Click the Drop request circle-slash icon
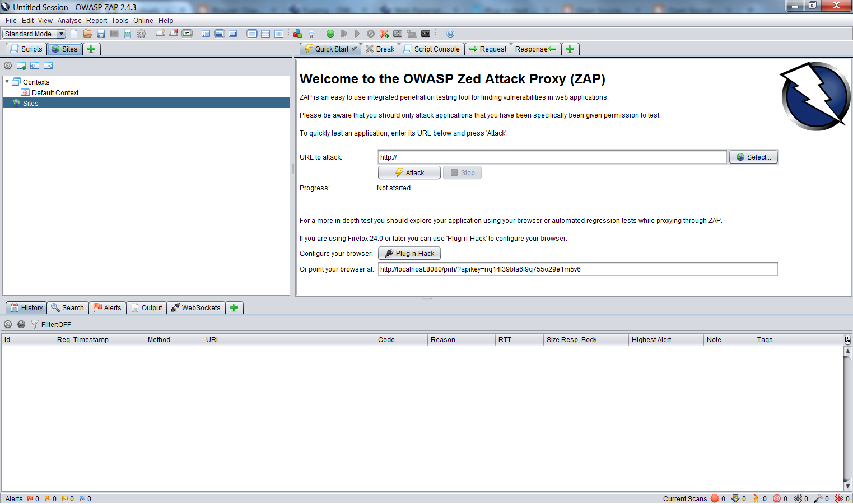The height and width of the screenshot is (504, 853). click(371, 34)
